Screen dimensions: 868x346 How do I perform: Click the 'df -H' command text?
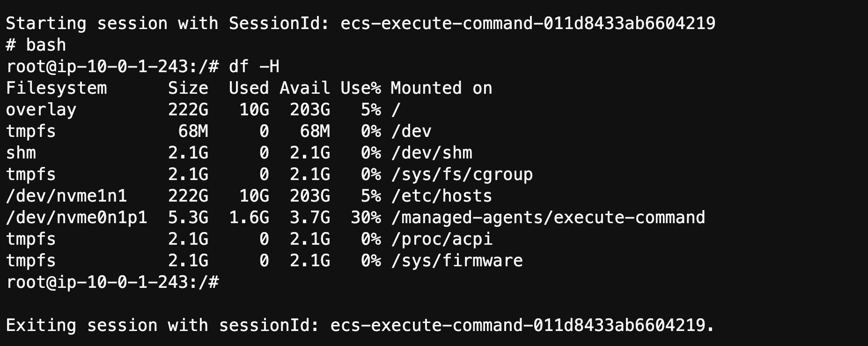254,67
